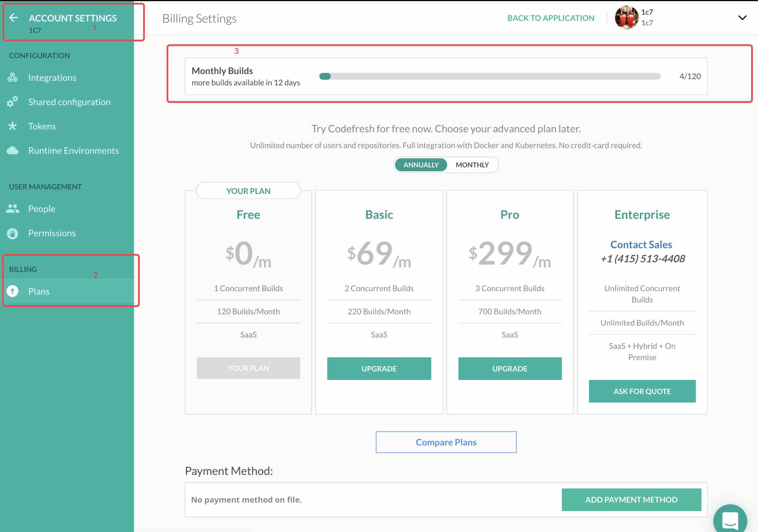Click the back arrow beside Account Settings
The height and width of the screenshot is (532, 758).
click(14, 18)
